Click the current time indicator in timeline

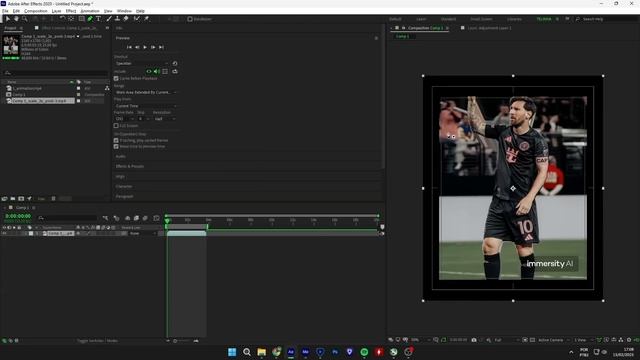pyautogui.click(x=167, y=221)
